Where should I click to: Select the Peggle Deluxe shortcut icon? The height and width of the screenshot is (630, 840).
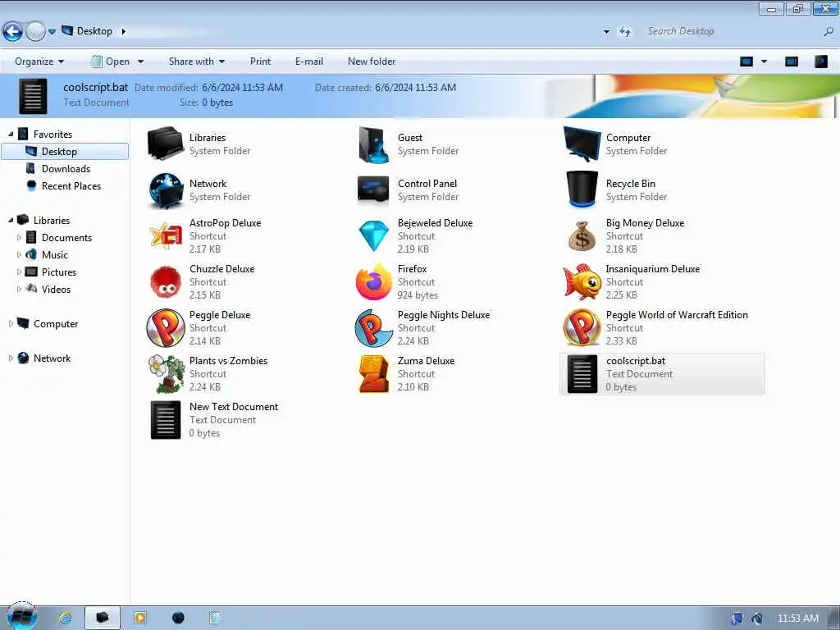[166, 328]
